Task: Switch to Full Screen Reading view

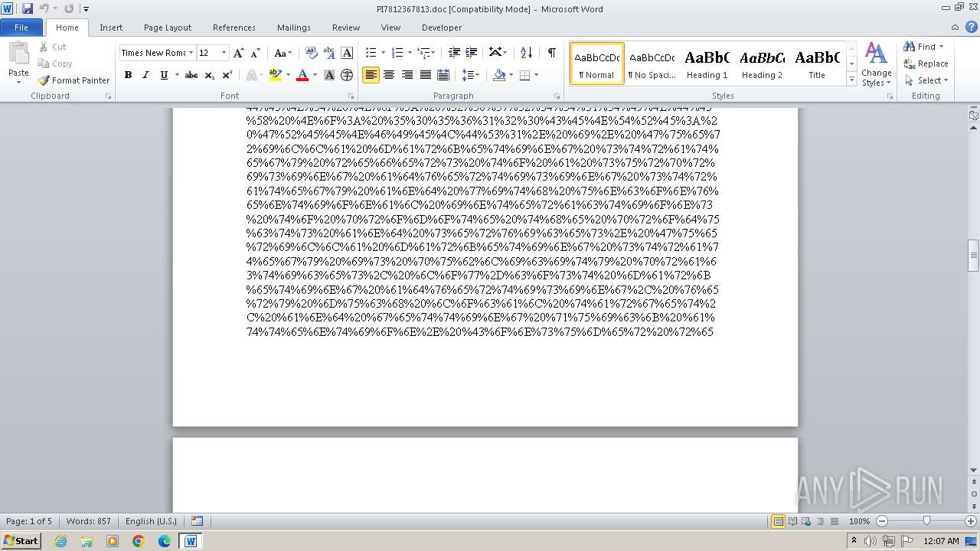Action: pyautogui.click(x=792, y=521)
